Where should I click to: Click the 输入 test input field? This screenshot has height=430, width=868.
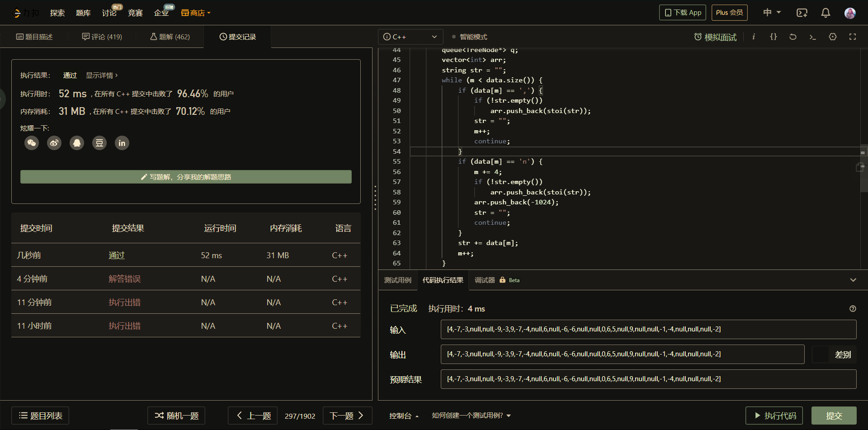click(648, 330)
